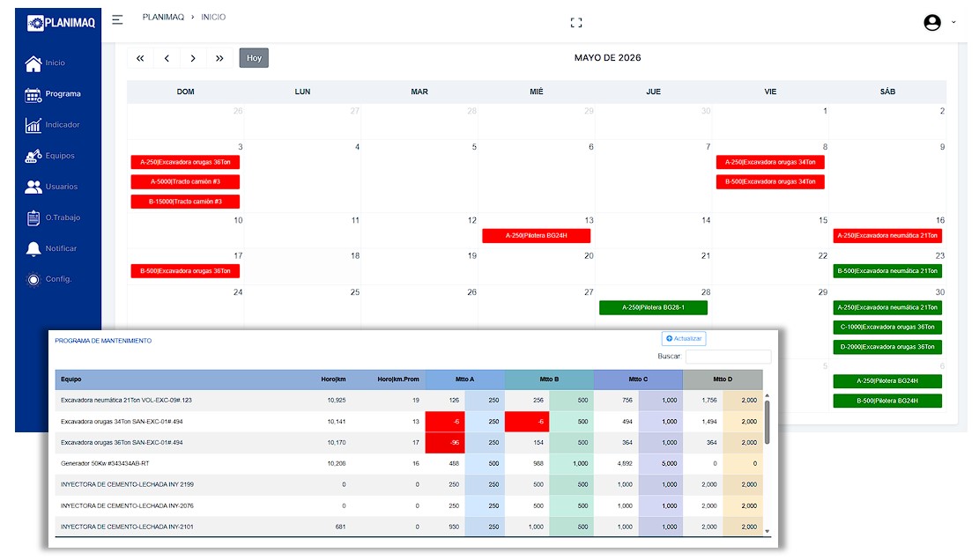Click the Notificar bell icon

[x=33, y=249]
